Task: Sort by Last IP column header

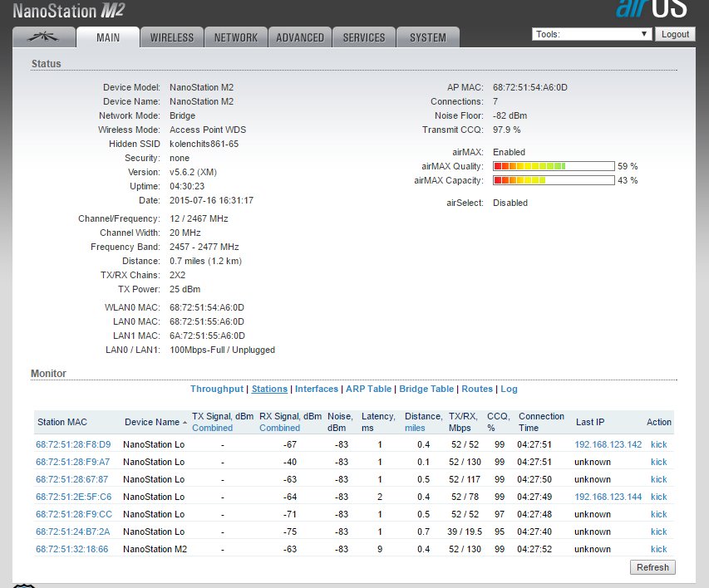Action: (x=590, y=422)
